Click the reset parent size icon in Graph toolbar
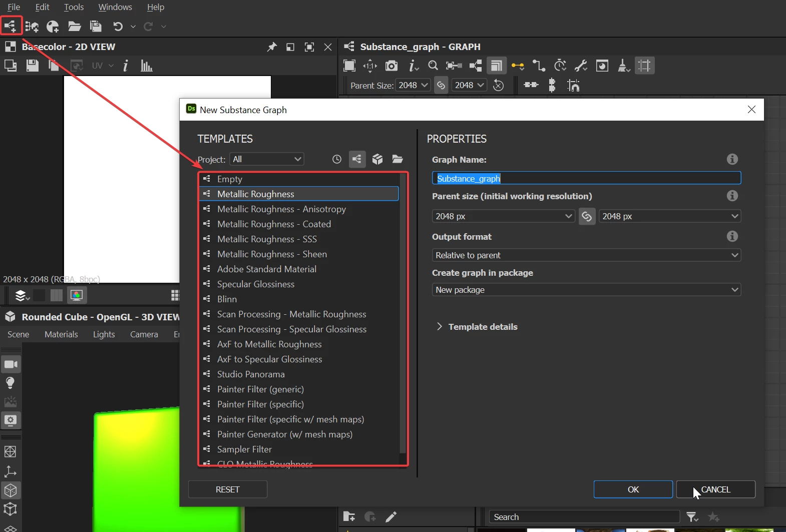 (498, 86)
